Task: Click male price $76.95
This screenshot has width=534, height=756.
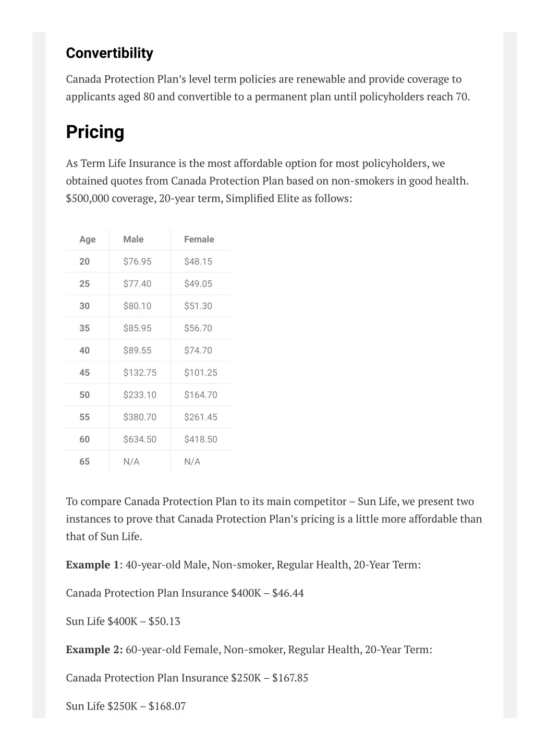Action: pyautogui.click(x=137, y=261)
